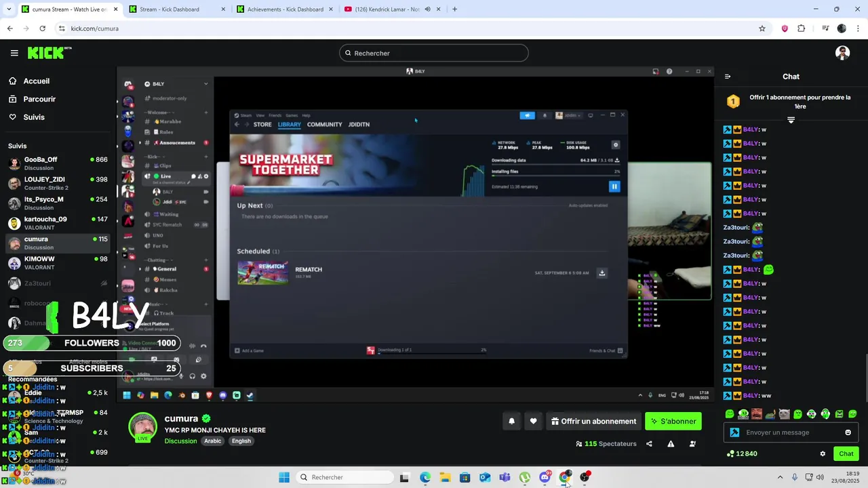Open a new browser tab
868x488 pixels.
click(454, 9)
